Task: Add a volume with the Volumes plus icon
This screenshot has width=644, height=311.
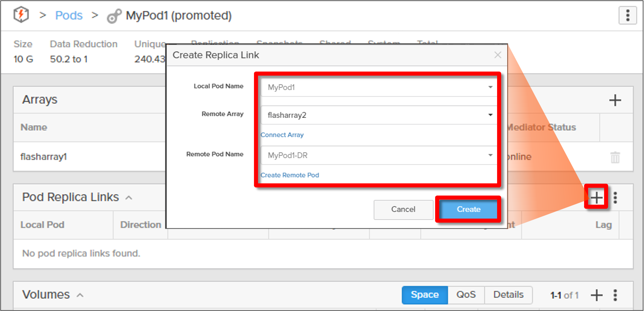Action: click(597, 295)
